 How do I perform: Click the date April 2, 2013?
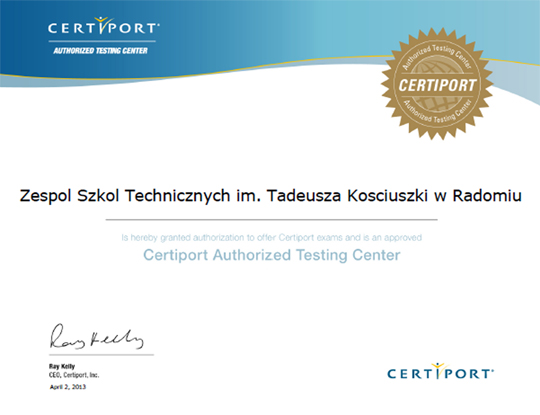click(68, 387)
